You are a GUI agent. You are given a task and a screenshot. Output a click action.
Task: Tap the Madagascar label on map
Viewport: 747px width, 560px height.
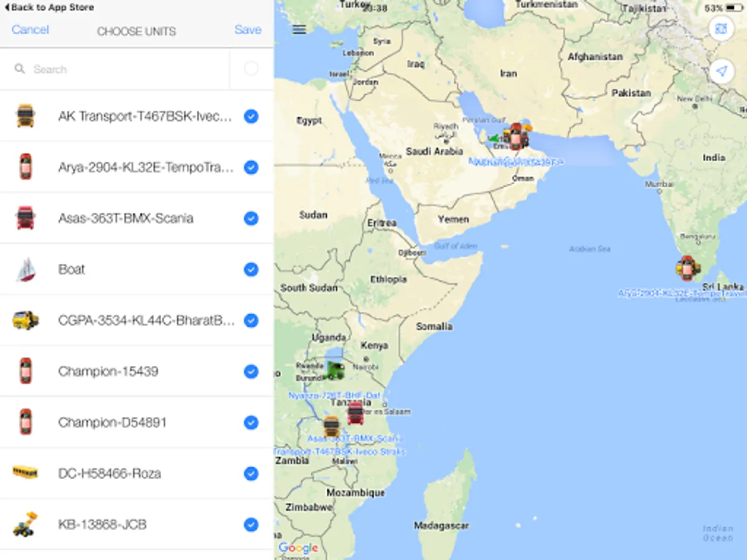441,526
